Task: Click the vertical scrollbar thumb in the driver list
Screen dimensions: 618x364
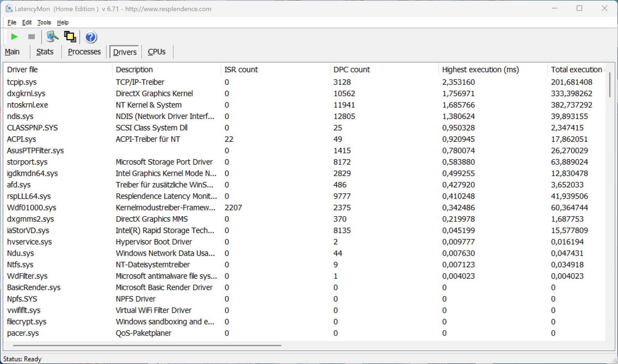Action: (610, 84)
